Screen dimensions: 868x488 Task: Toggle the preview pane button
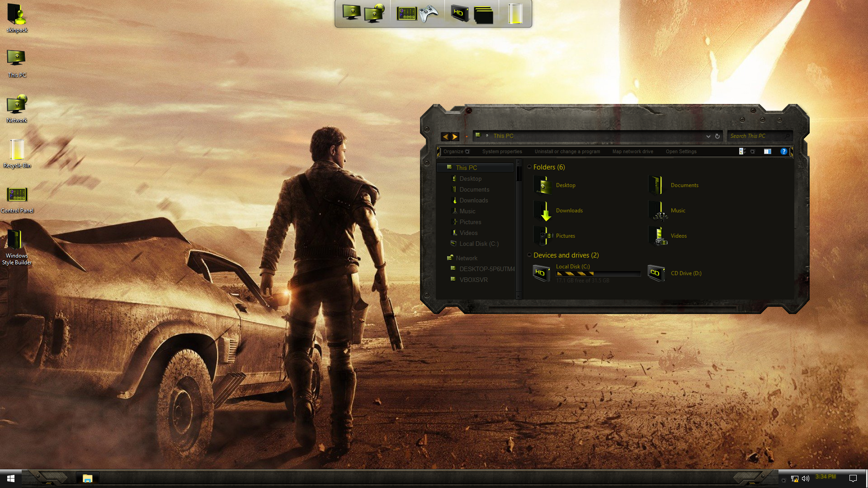click(767, 151)
